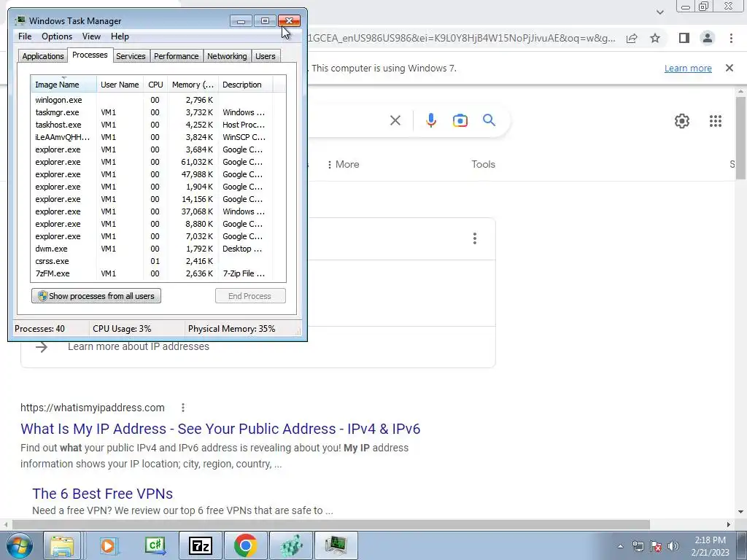747x560 pixels.
Task: Open the Windows Start orb
Action: 18,546
